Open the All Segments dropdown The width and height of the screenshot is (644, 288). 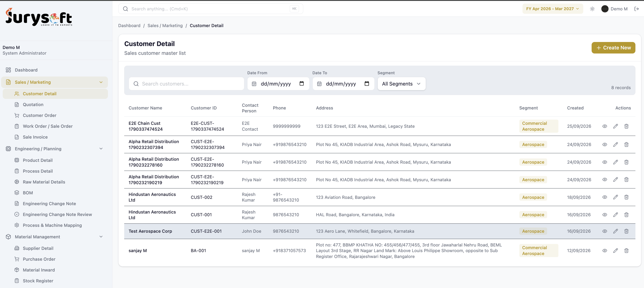401,84
